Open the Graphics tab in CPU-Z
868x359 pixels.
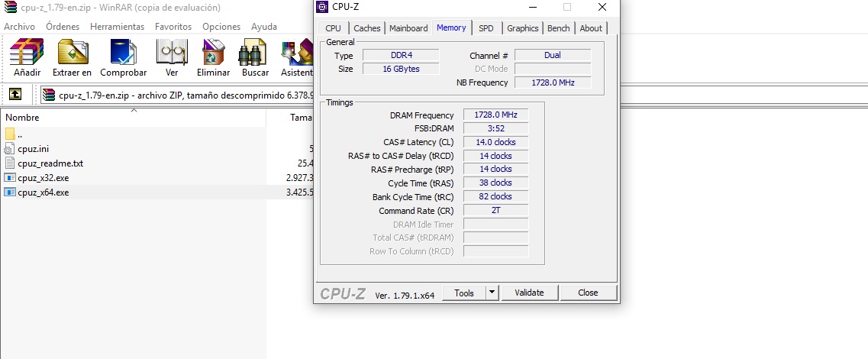[x=522, y=28]
